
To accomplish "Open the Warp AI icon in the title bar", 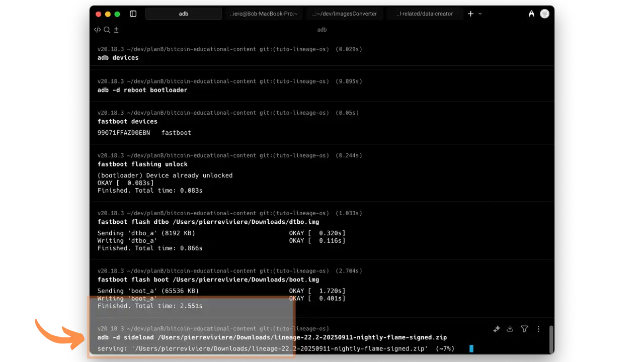I will point(531,14).
